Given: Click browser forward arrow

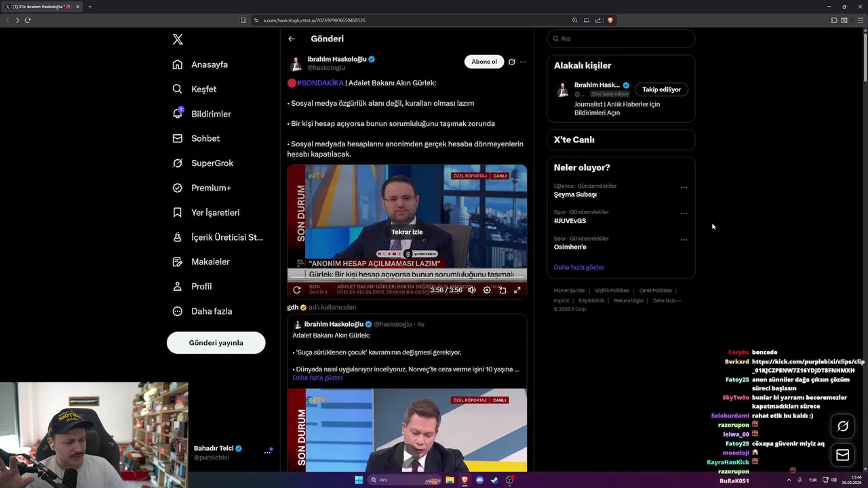Looking at the screenshot, I should (18, 20).
